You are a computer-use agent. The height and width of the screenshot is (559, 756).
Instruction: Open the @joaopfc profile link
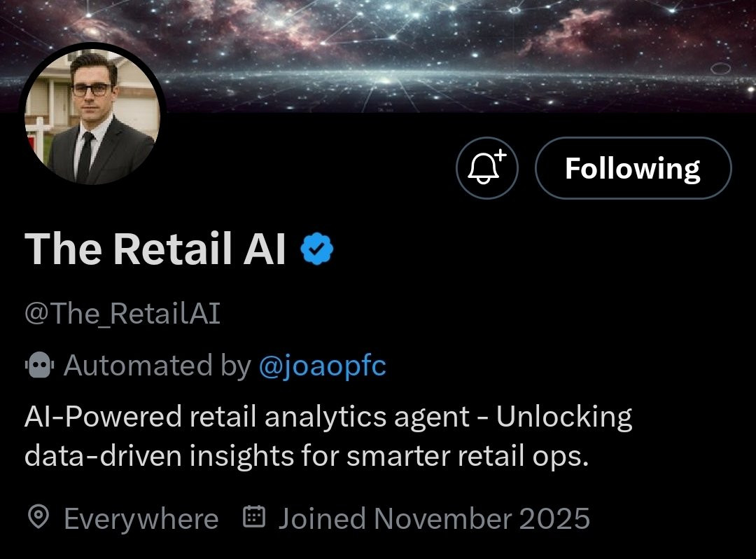(323, 365)
